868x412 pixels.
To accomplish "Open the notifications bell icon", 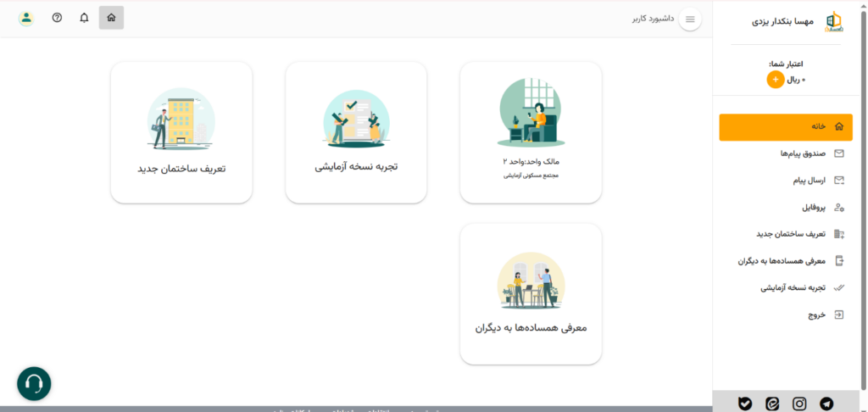I will 84,18.
